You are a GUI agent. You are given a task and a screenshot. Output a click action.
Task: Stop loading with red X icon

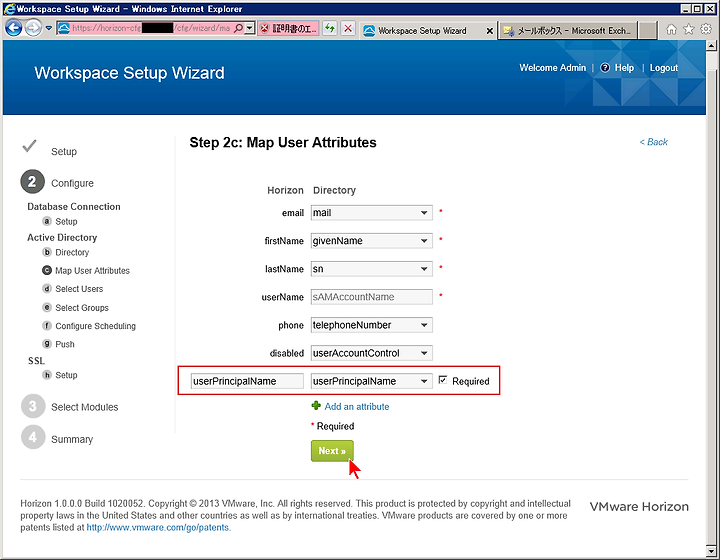click(348, 28)
